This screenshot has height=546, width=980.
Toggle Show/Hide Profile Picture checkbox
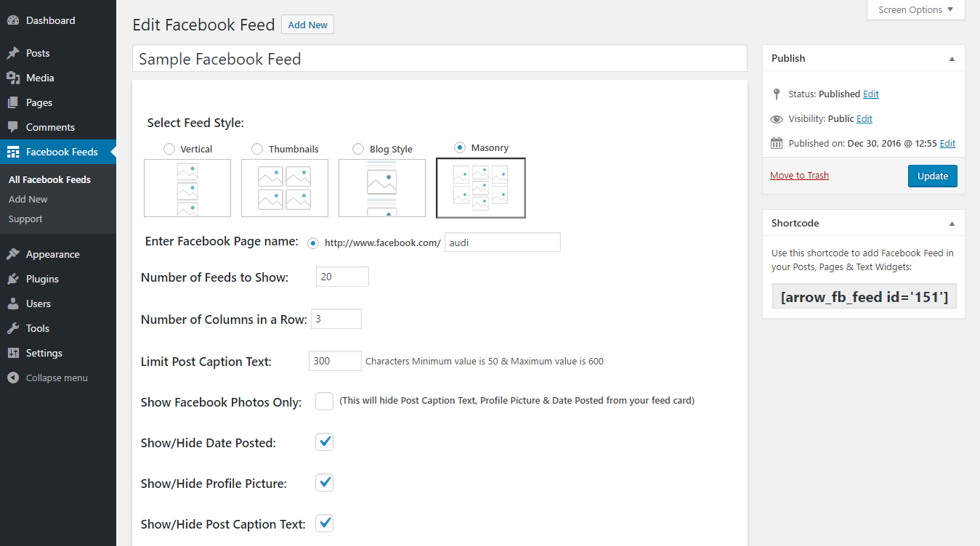(x=324, y=482)
